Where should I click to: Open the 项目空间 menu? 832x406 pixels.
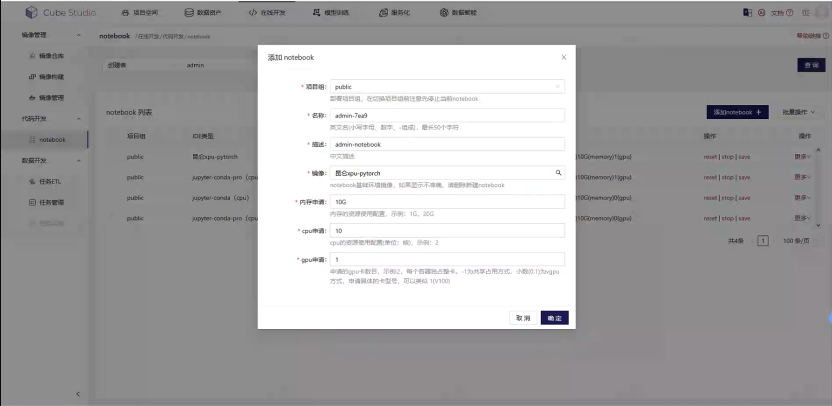point(140,12)
